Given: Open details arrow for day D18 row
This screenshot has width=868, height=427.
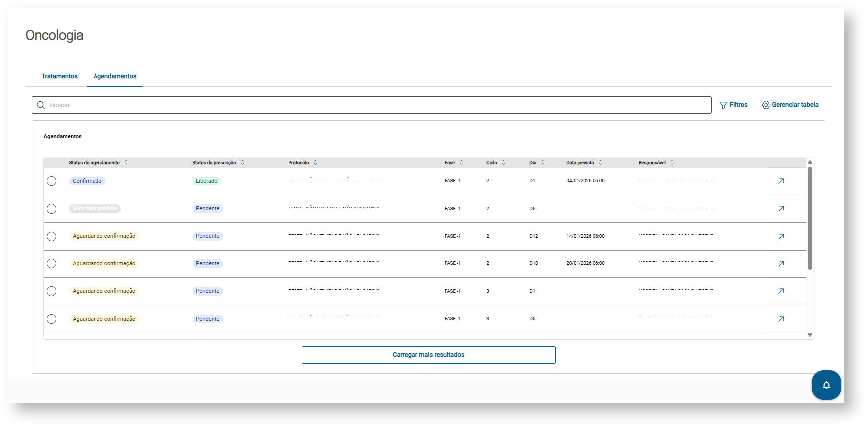Looking at the screenshot, I should coord(781,264).
